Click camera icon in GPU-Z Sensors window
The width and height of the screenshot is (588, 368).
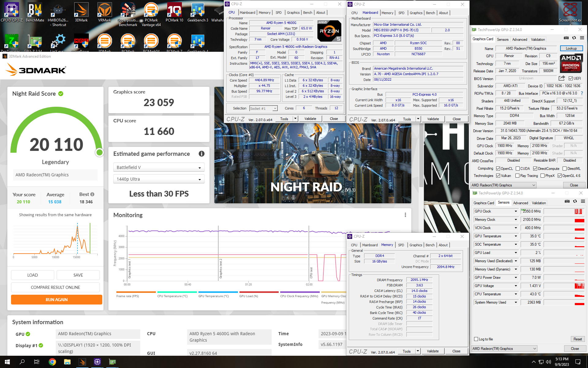click(567, 201)
